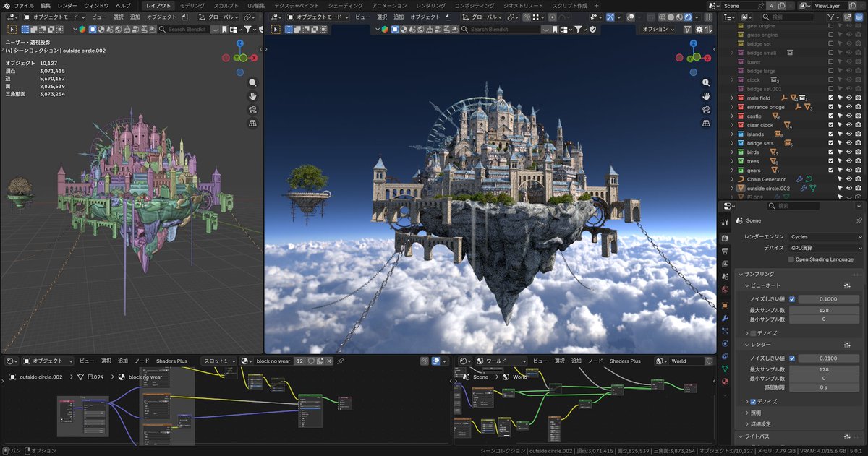Uncheck the main field collection checkbox

[832, 98]
